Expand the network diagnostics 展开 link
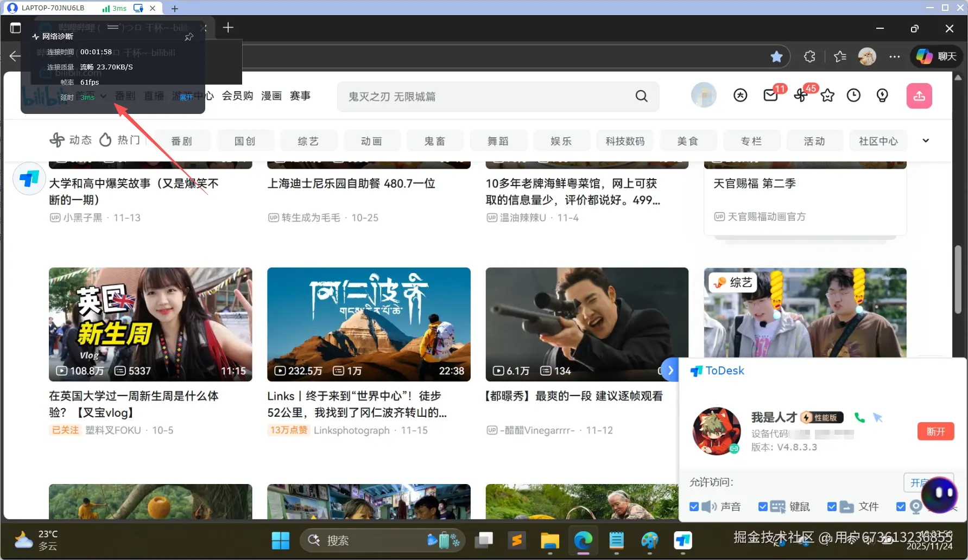The image size is (968, 560). pyautogui.click(x=186, y=97)
